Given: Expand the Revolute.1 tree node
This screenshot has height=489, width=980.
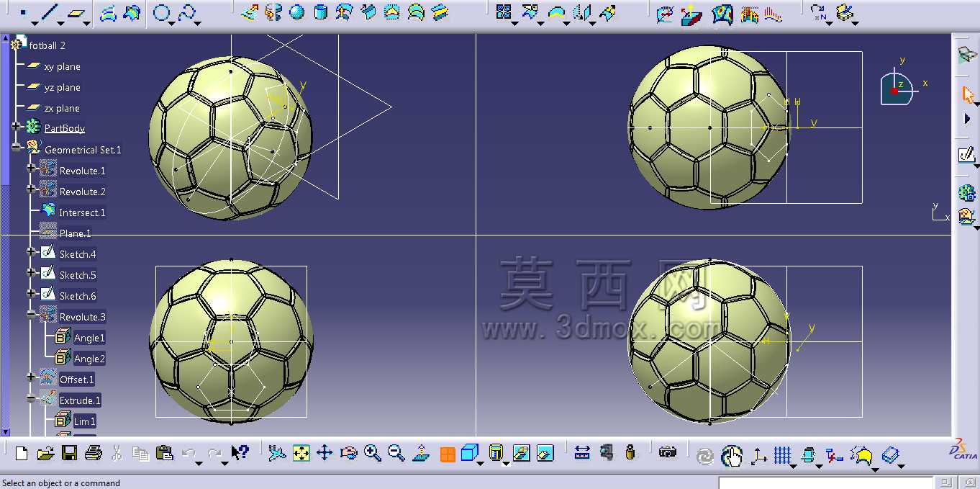Looking at the screenshot, I should click(x=31, y=168).
